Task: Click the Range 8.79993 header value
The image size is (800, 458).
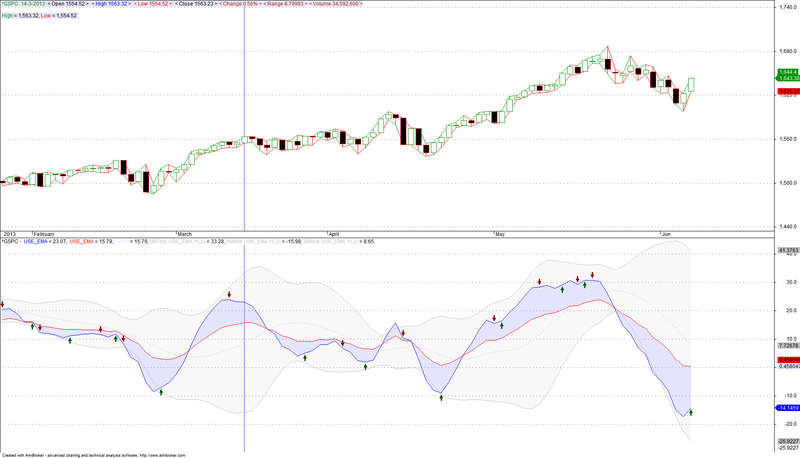Action: pos(285,4)
